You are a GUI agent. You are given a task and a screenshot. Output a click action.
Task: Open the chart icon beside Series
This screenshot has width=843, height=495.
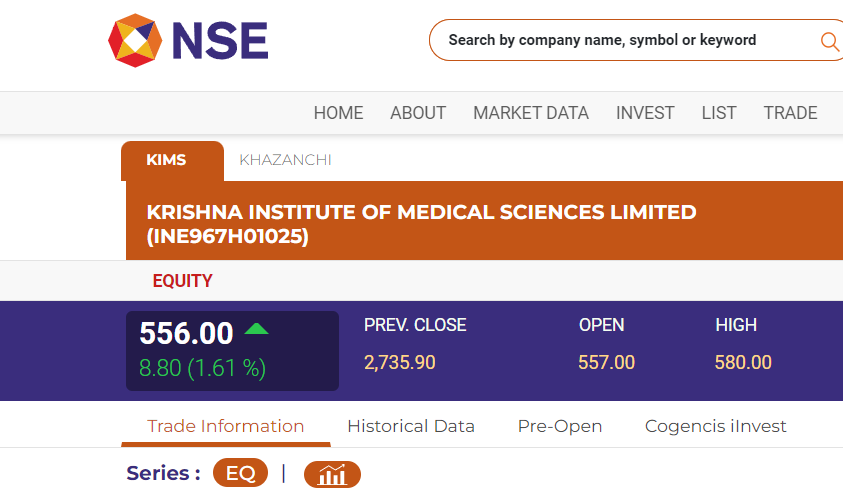point(332,474)
